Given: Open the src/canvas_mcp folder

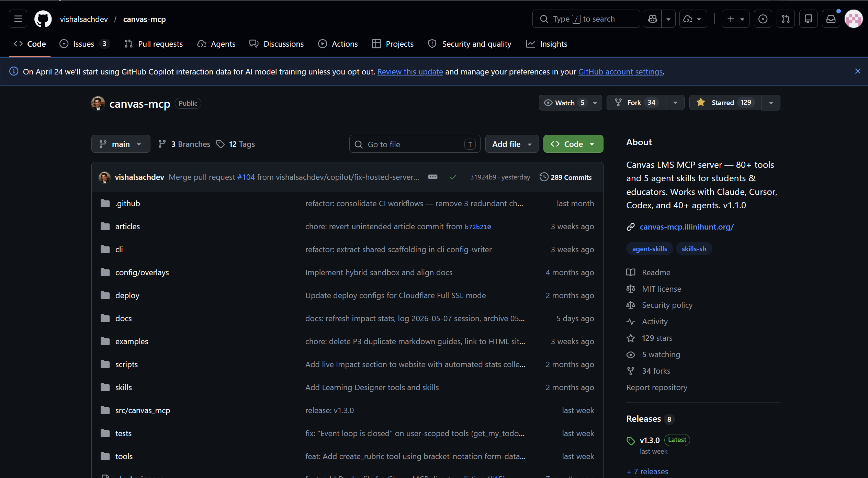Looking at the screenshot, I should point(143,410).
